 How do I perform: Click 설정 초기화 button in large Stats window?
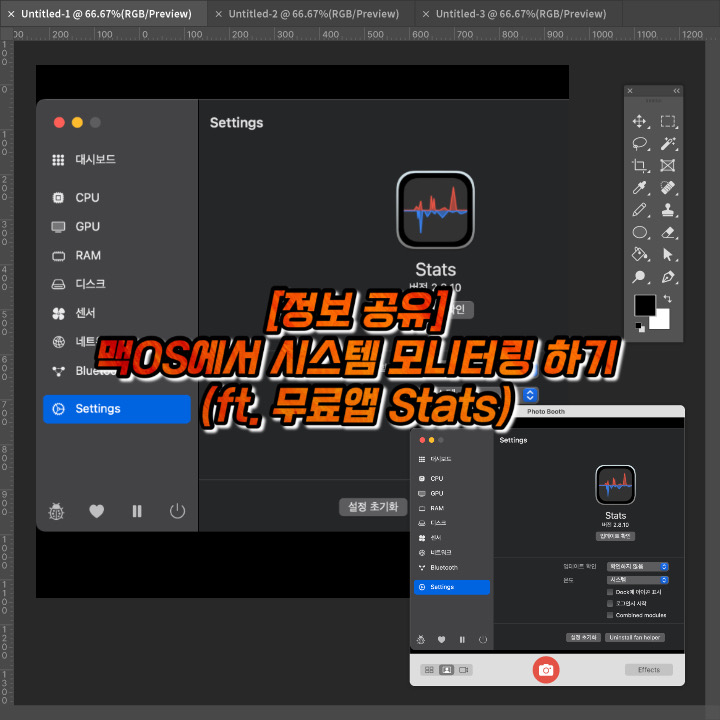point(373,507)
